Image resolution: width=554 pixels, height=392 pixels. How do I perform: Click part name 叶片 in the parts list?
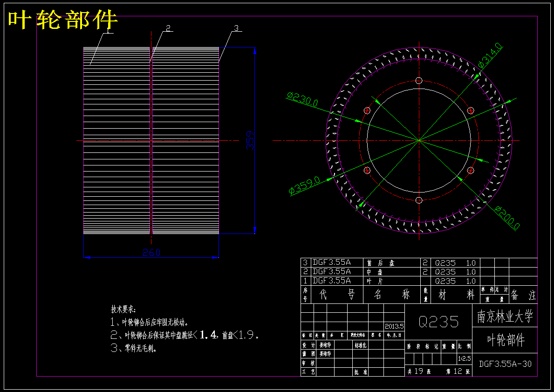coord(375,282)
